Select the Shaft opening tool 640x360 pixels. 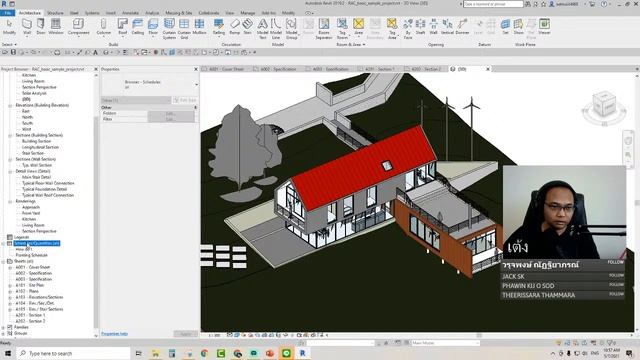click(x=420, y=27)
